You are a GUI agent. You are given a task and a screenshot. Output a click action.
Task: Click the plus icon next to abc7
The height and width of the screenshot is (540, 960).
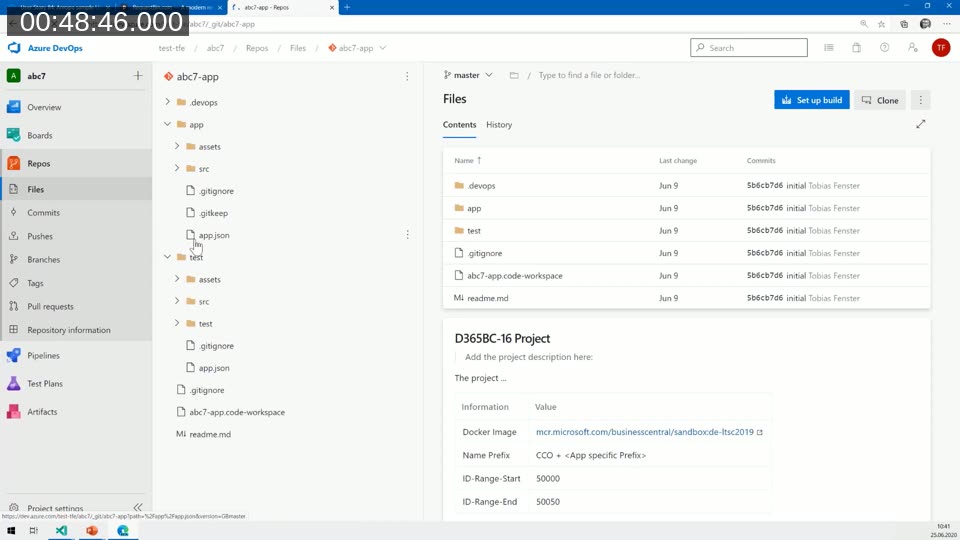[138, 75]
